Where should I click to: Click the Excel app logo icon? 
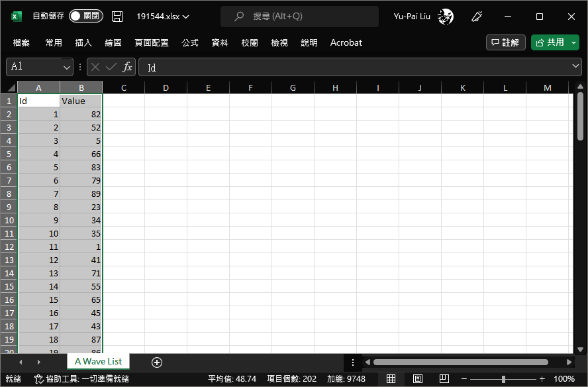click(x=16, y=17)
